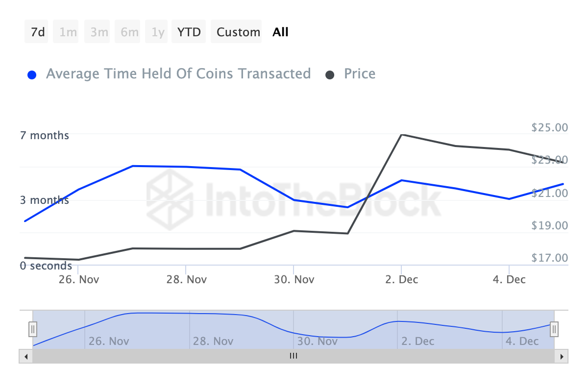Select the 7d time range button

point(36,31)
